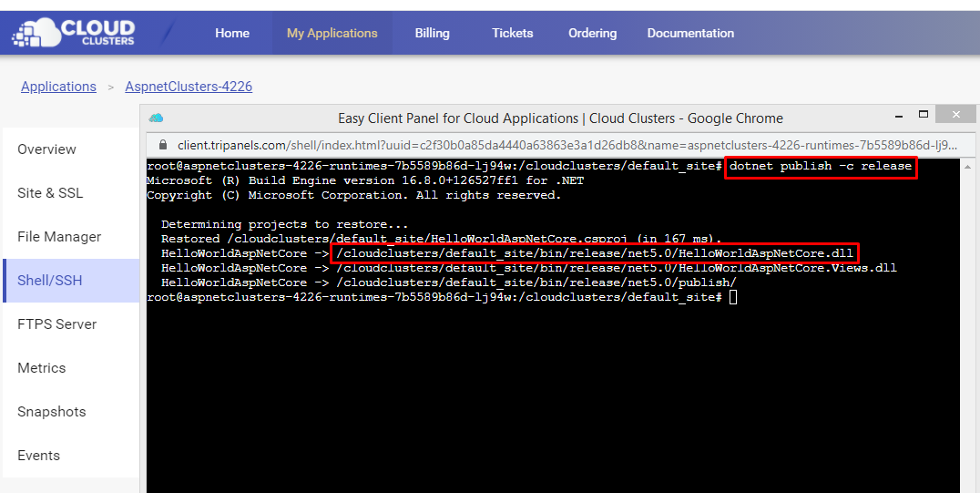980x493 pixels.
Task: Select the Shell/SSH sidebar item
Action: pyautogui.click(x=50, y=281)
